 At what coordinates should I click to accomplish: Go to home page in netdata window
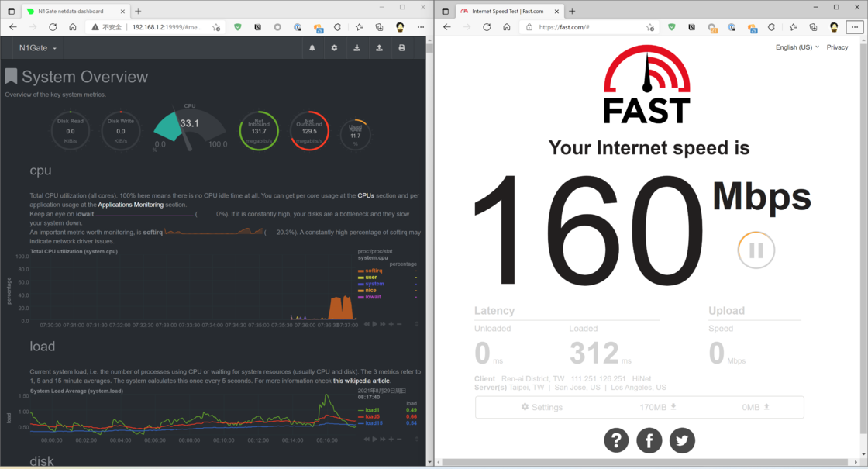(73, 27)
